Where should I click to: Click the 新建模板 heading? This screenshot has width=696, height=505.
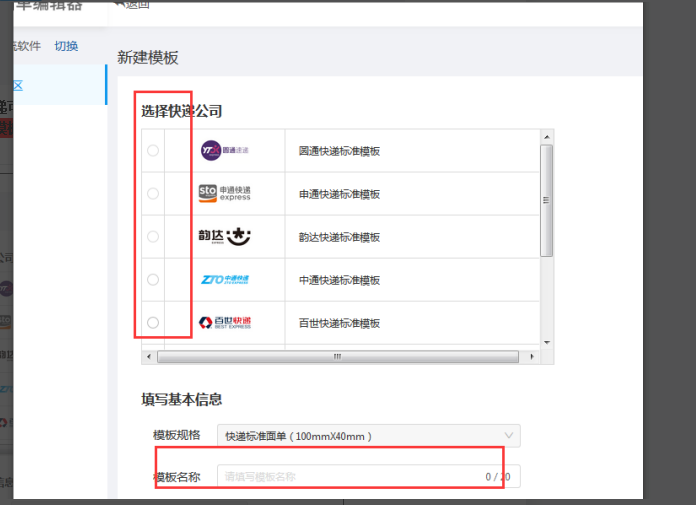click(x=148, y=58)
